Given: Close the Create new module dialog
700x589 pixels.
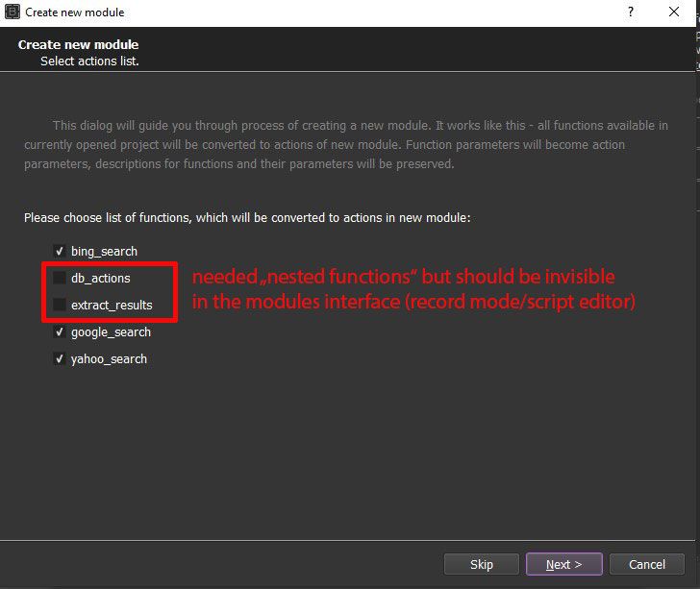Looking at the screenshot, I should pyautogui.click(x=675, y=12).
